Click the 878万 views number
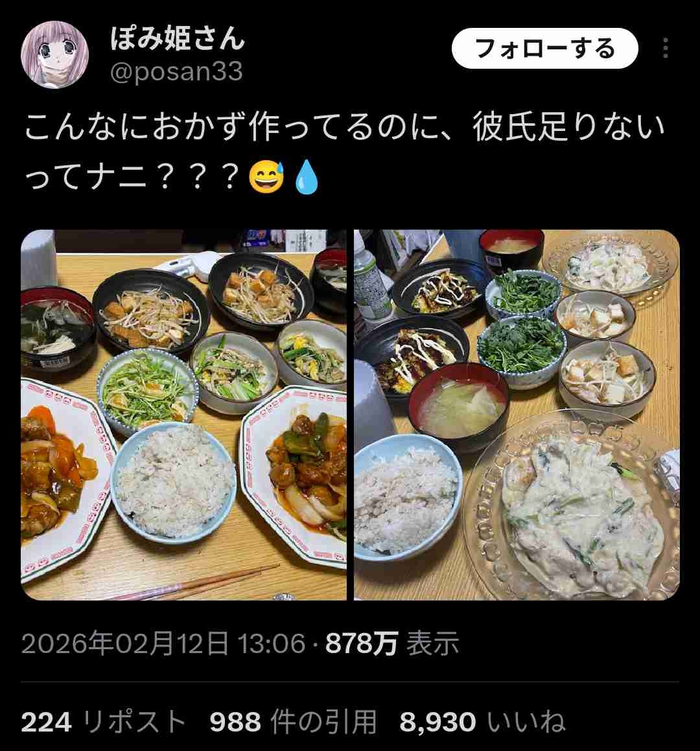 click(362, 643)
